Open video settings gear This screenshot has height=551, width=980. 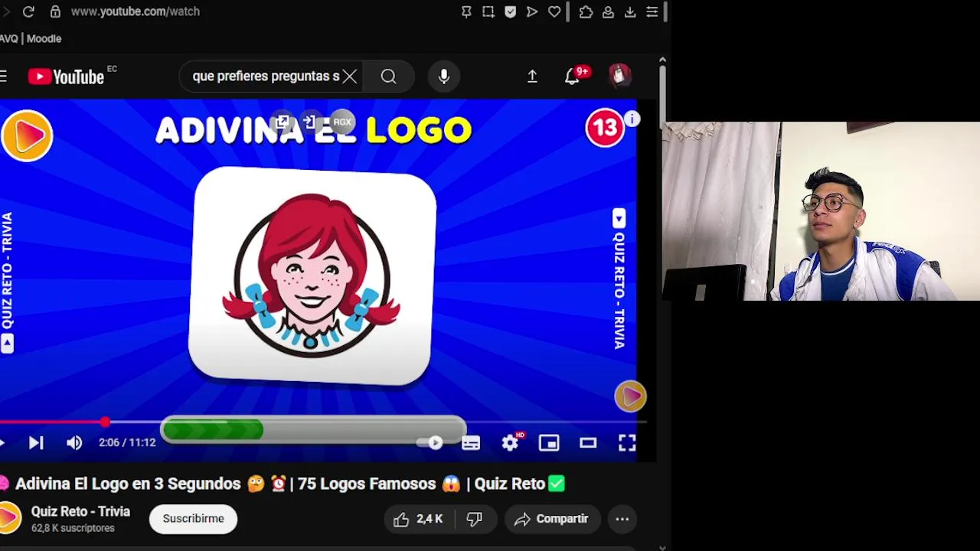point(511,442)
